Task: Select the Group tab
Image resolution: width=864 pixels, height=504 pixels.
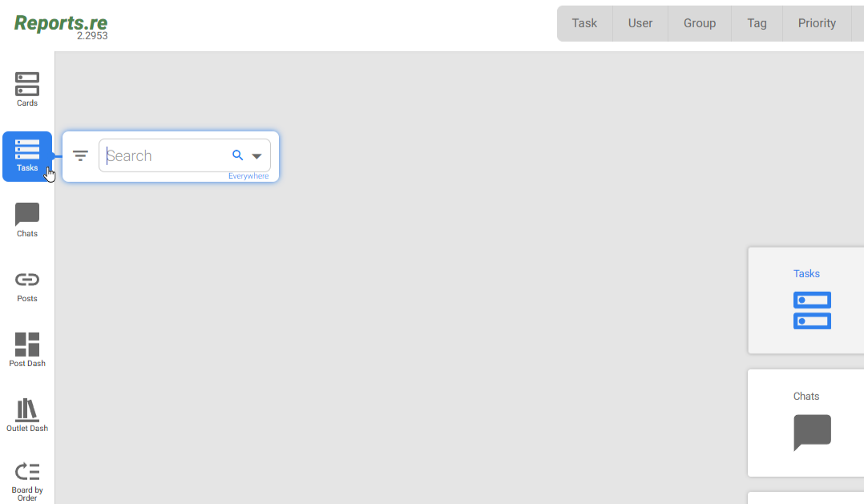Action: [699, 23]
